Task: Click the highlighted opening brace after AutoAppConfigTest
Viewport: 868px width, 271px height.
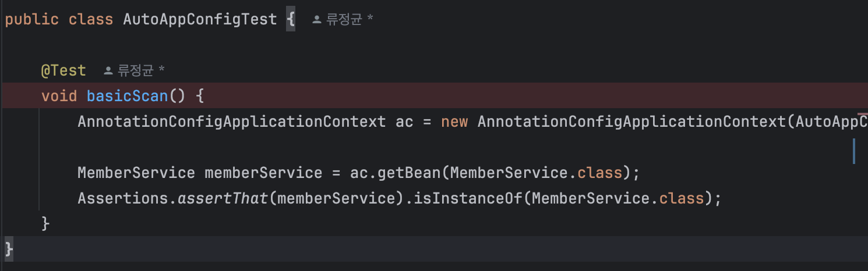Action: pos(291,19)
